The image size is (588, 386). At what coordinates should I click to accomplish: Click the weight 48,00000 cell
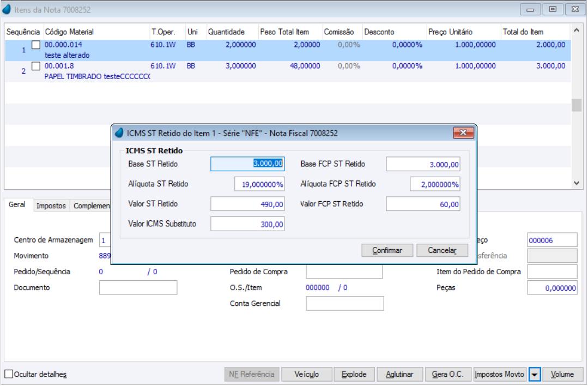305,66
